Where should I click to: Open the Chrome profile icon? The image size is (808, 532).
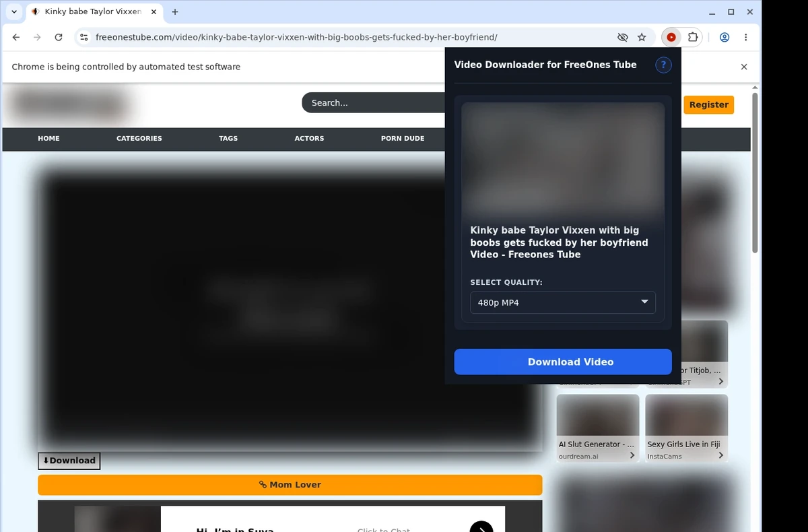(725, 37)
